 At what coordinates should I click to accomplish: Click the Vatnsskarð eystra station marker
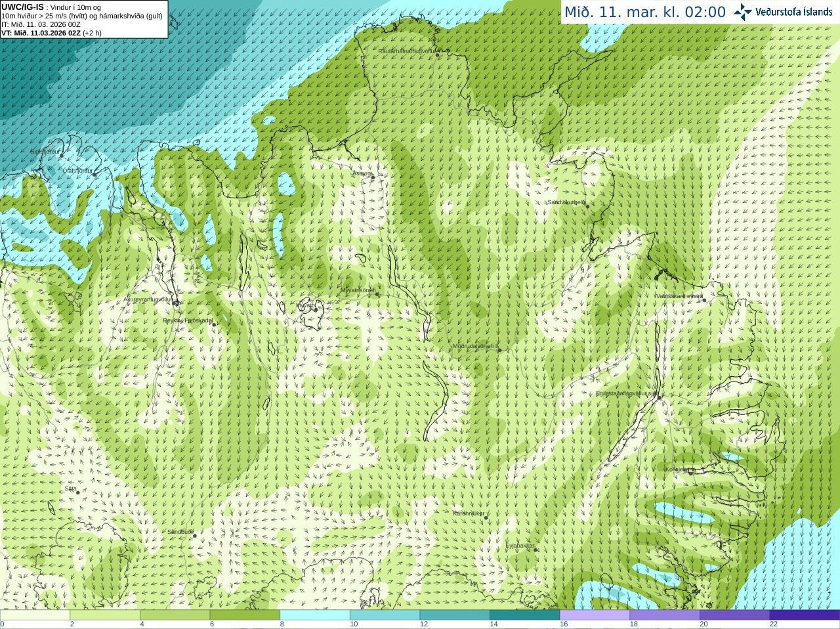tap(704, 300)
